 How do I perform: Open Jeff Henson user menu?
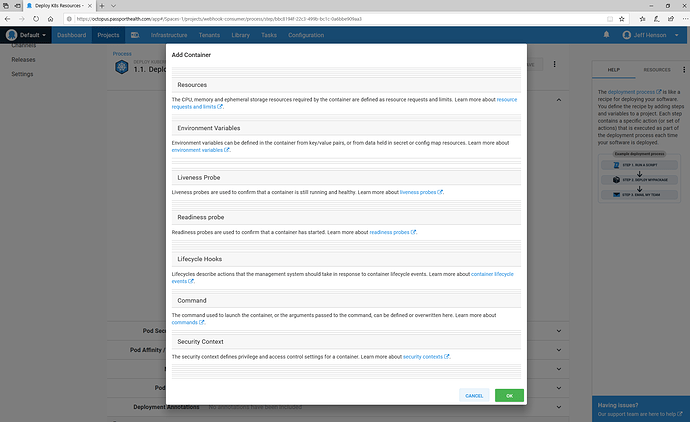[650, 35]
